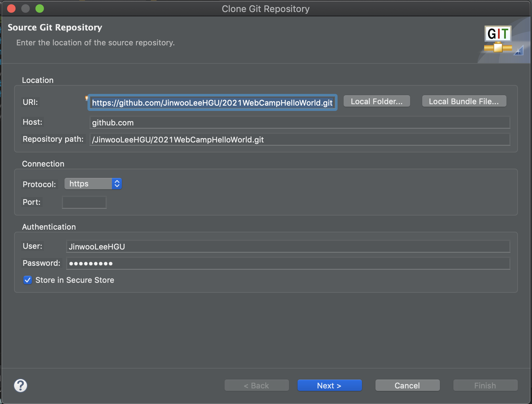This screenshot has width=532, height=404.
Task: Click the Next > button
Action: 329,386
